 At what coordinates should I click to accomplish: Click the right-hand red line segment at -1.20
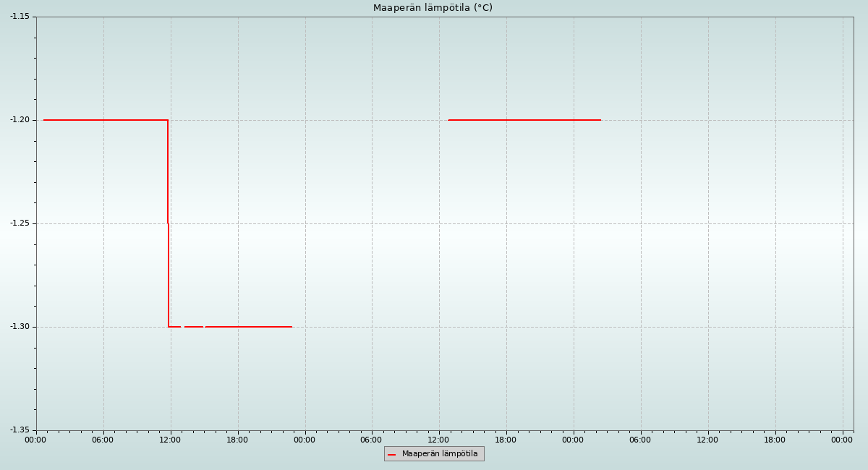[x=524, y=120]
